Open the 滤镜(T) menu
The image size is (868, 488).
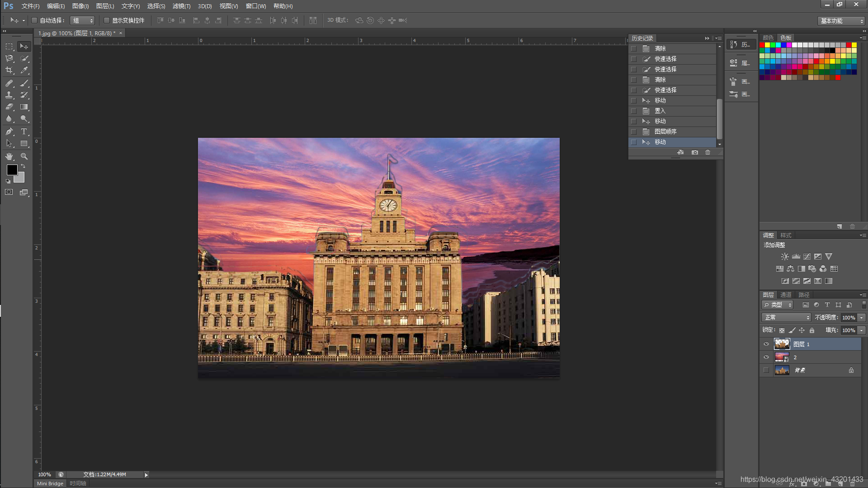tap(181, 6)
